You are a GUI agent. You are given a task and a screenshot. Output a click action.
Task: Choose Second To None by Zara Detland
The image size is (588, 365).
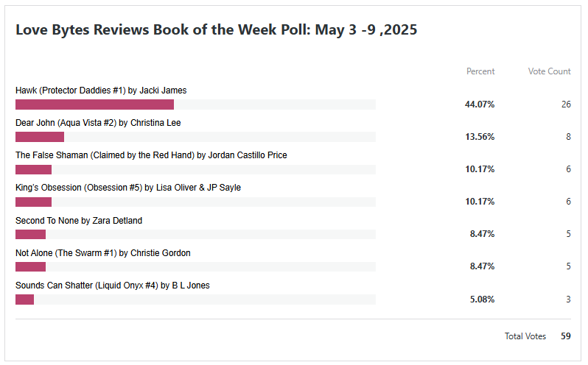click(x=79, y=220)
